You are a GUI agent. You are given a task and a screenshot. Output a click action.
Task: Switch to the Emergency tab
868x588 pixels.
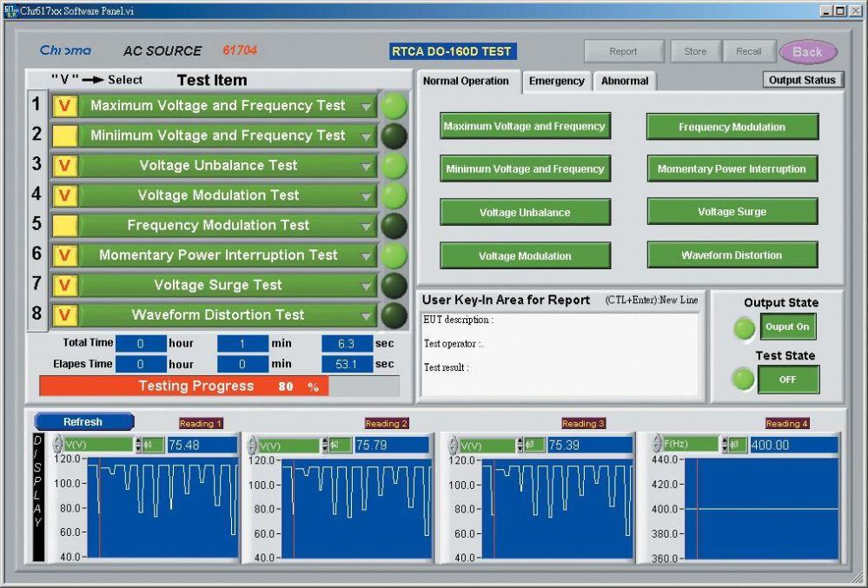point(556,81)
